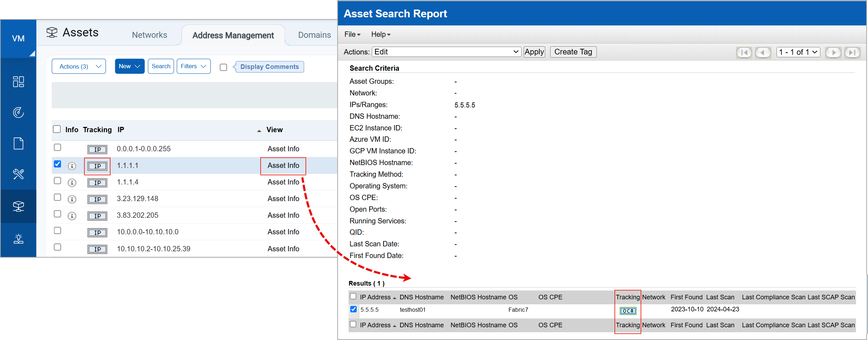Open the Edit actions dropdown in the report
The height and width of the screenshot is (340, 868).
coord(446,52)
